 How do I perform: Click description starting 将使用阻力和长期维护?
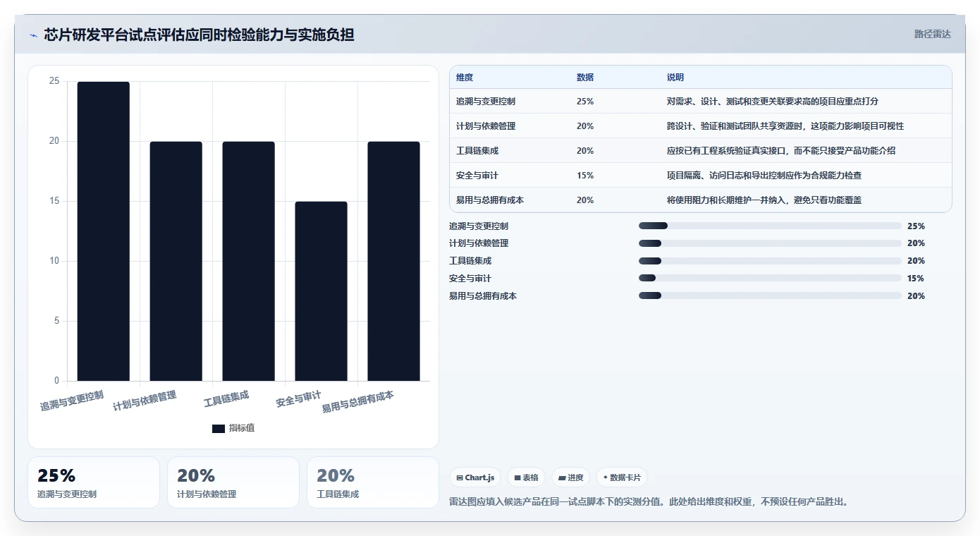(764, 200)
